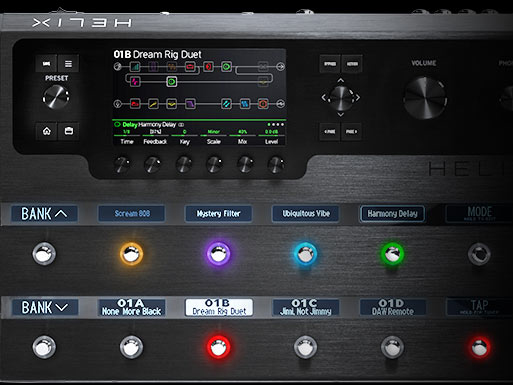Toggle Mystery Filter with the purple footswitch
The width and height of the screenshot is (513, 385).
(x=218, y=254)
